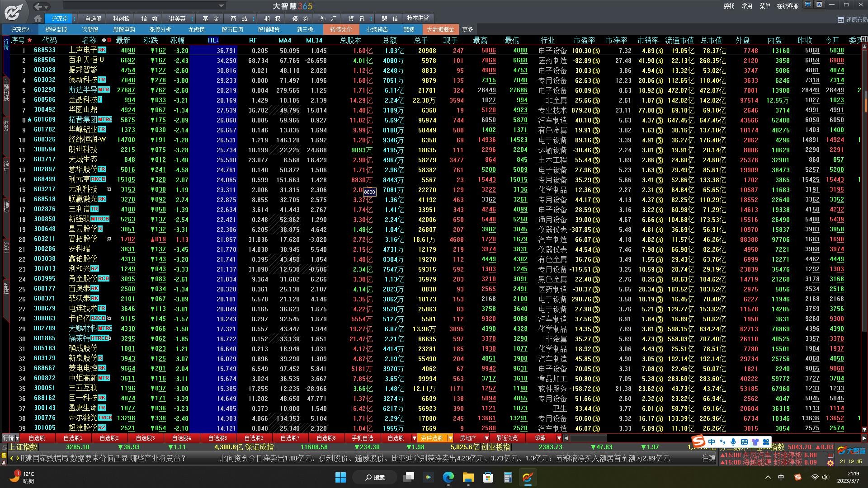
Task: Click the blue monitor icon in title bar
Action: tap(808, 5)
